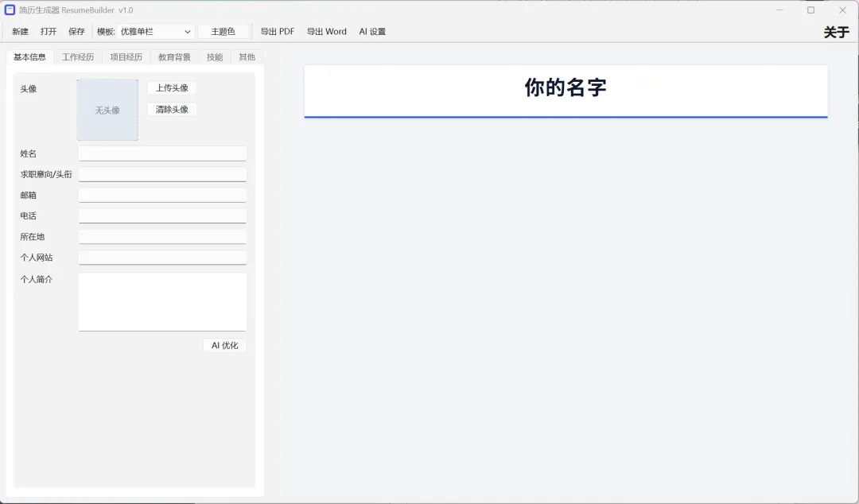Close the ResumeBuilder window
Image resolution: width=859 pixels, height=504 pixels.
point(842,10)
